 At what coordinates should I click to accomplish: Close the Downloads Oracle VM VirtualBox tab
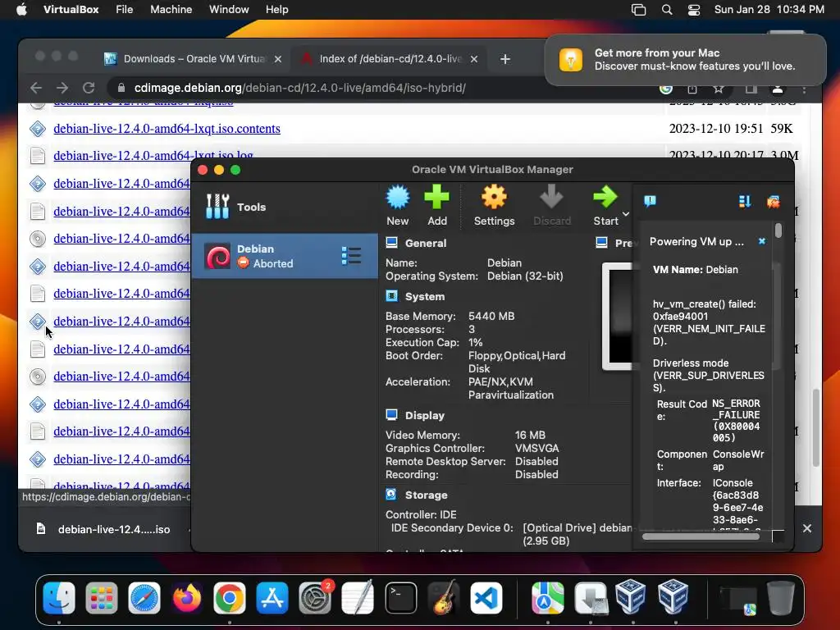click(278, 59)
